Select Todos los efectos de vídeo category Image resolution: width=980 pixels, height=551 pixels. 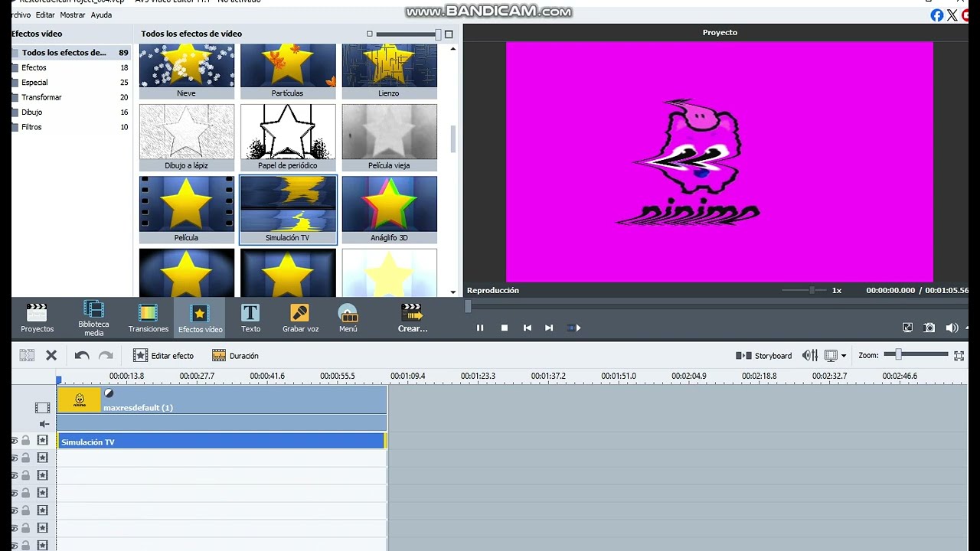tap(70, 53)
